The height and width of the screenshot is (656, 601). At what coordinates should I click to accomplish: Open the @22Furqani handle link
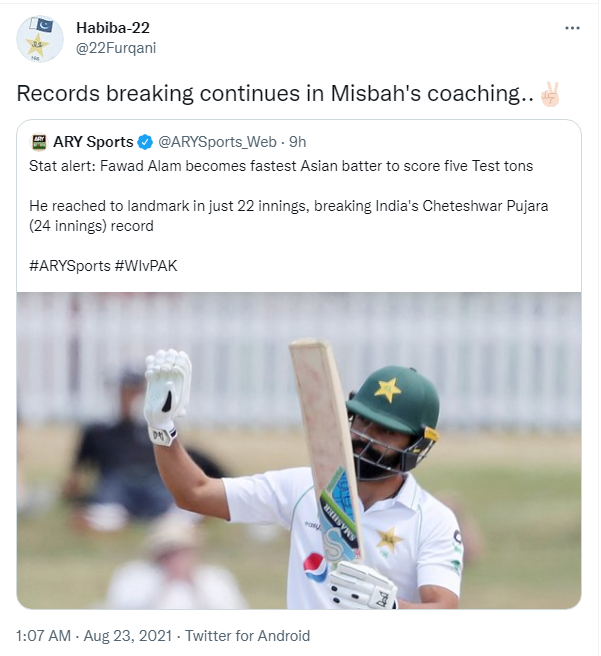[116, 47]
